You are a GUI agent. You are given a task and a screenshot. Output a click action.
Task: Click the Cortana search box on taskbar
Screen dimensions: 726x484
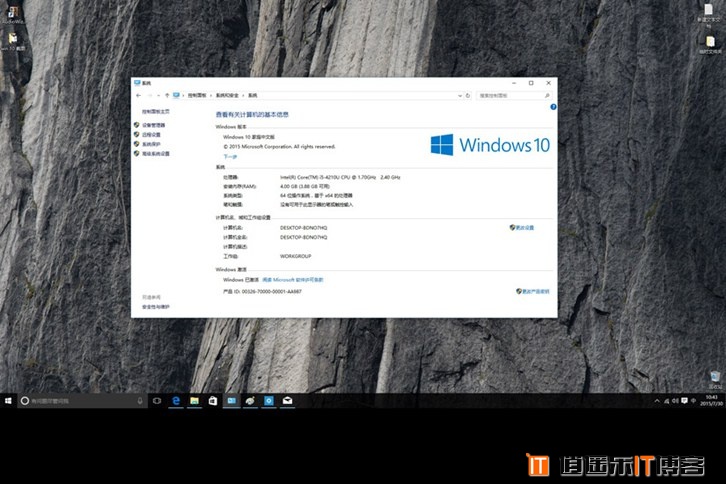82,401
